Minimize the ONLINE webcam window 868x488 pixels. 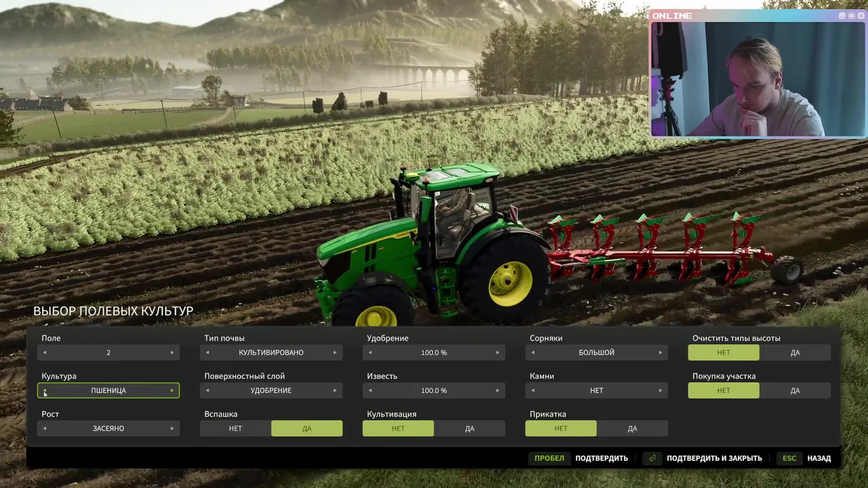(x=842, y=16)
